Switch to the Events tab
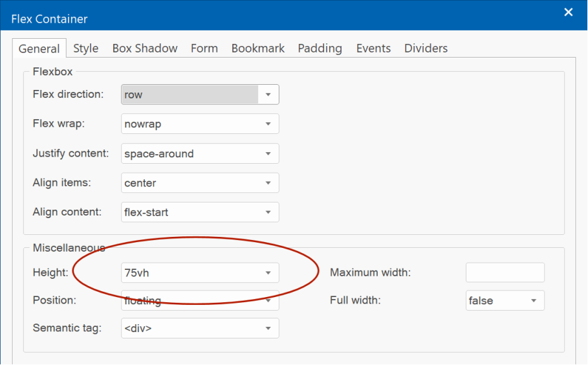 click(x=373, y=49)
